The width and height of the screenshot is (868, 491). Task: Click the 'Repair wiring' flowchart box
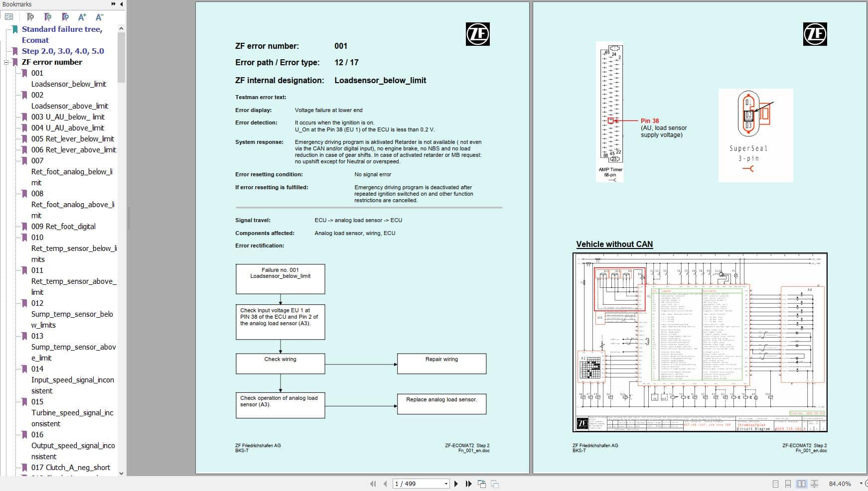pyautogui.click(x=441, y=364)
